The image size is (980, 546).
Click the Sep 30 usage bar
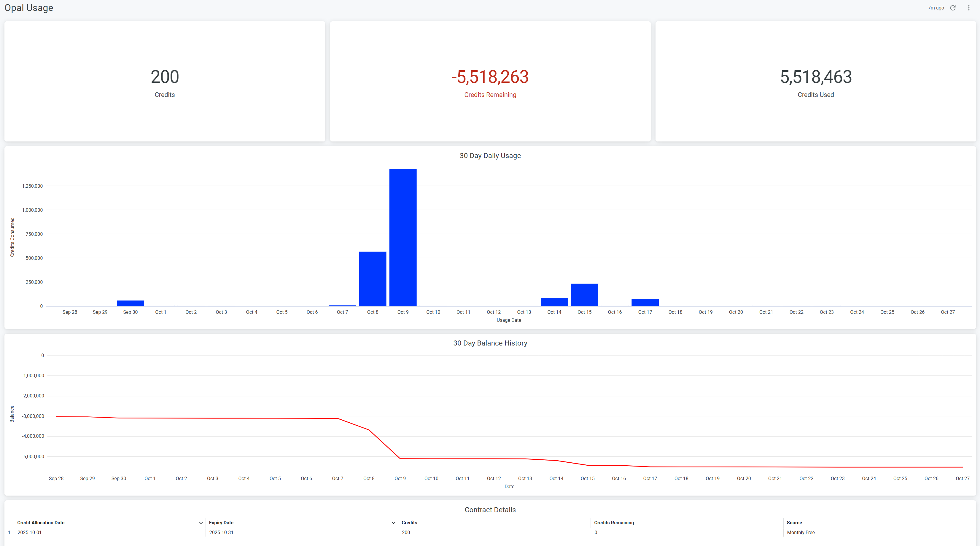tap(130, 303)
